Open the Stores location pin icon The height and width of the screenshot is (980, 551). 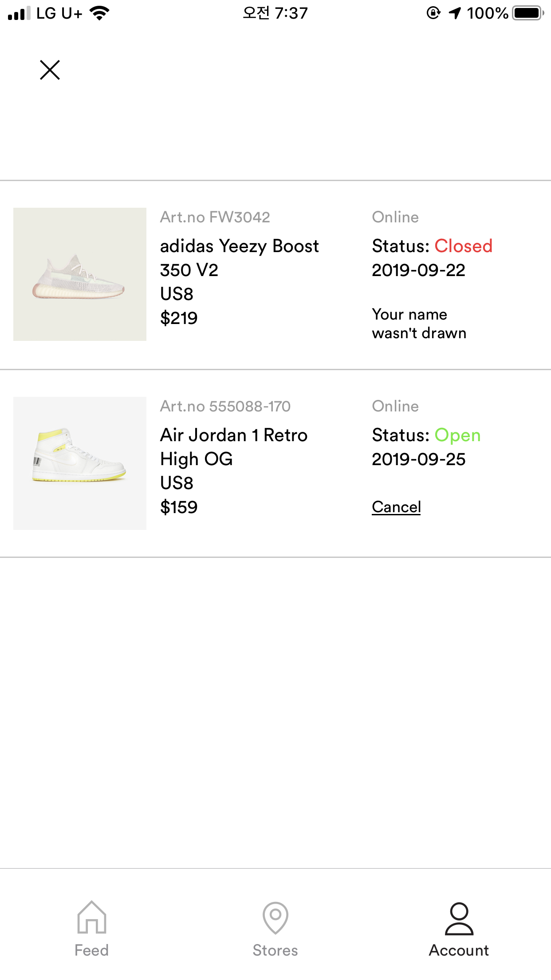tap(275, 918)
